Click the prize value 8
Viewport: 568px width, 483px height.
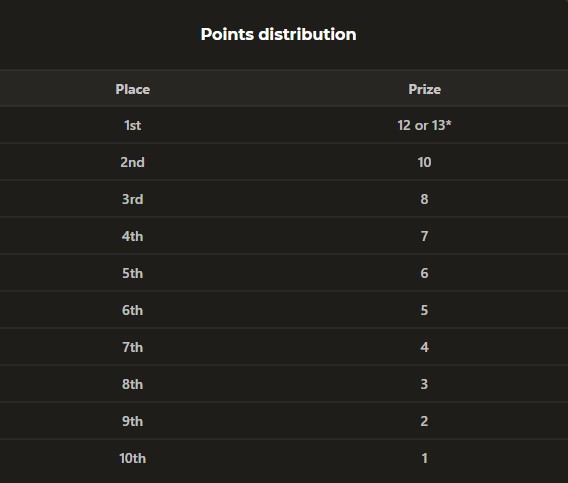[x=425, y=199]
